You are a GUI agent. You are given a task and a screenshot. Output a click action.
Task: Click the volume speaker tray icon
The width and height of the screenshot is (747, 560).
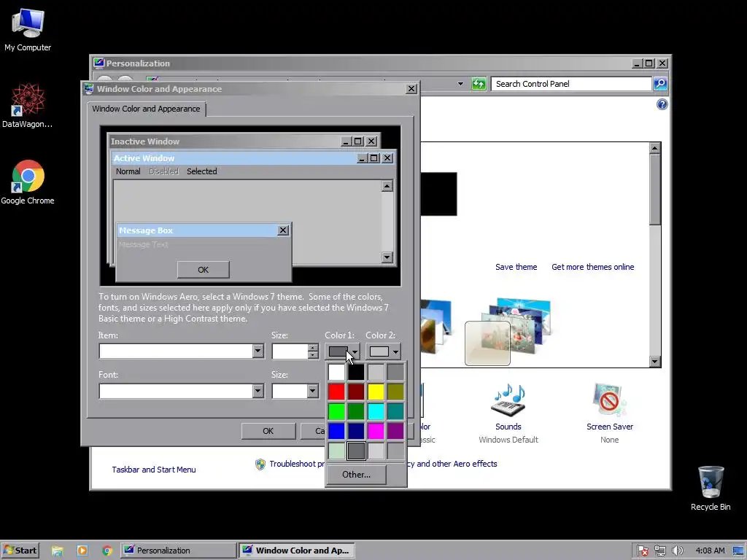(x=677, y=551)
